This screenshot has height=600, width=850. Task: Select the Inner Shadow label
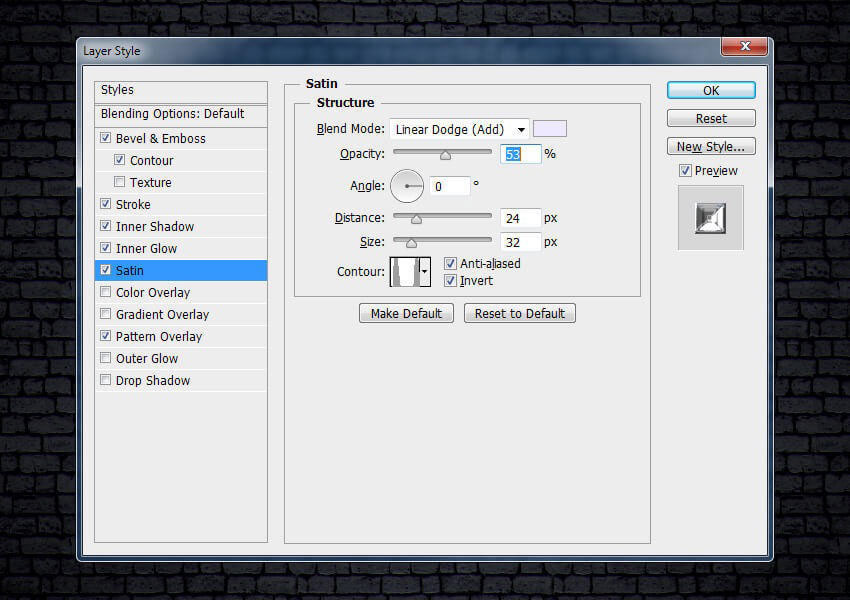pyautogui.click(x=155, y=226)
